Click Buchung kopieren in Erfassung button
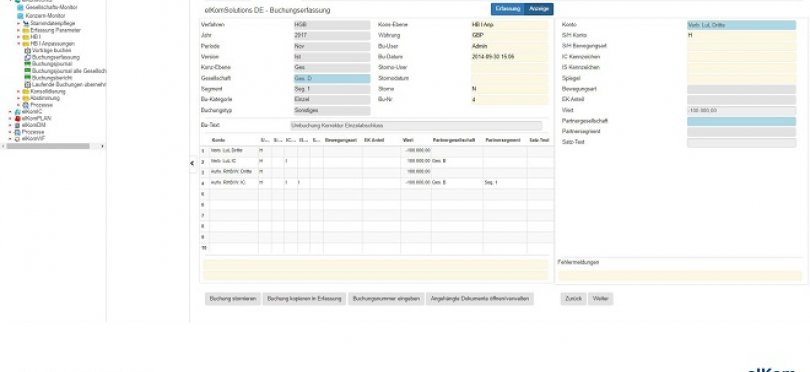810x372 pixels. tap(304, 299)
